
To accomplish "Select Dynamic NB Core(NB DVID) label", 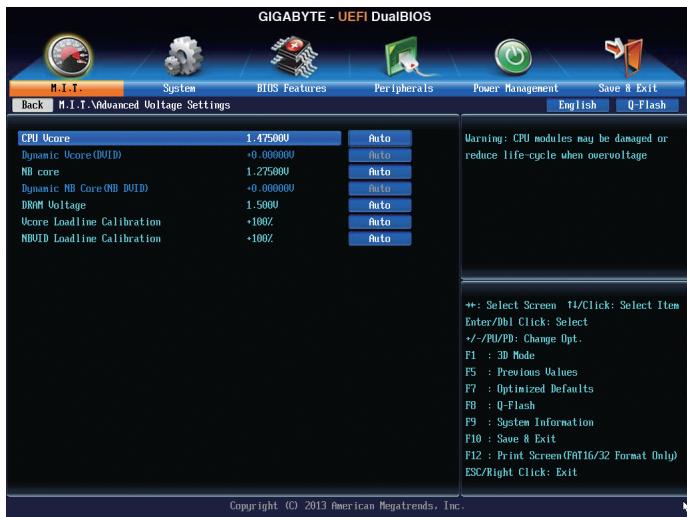I will 85,188.
